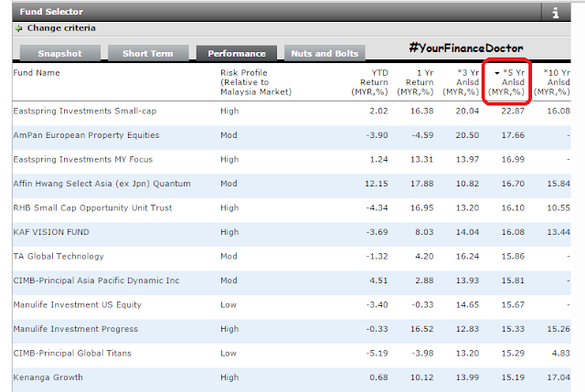Click the 15.81 five-year value for CIMB Asia Pacific

point(513,281)
